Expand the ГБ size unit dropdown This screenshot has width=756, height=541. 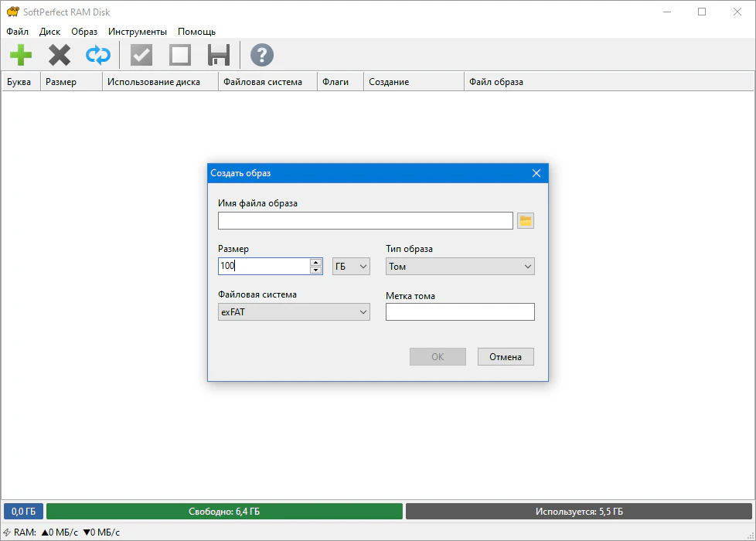(351, 267)
